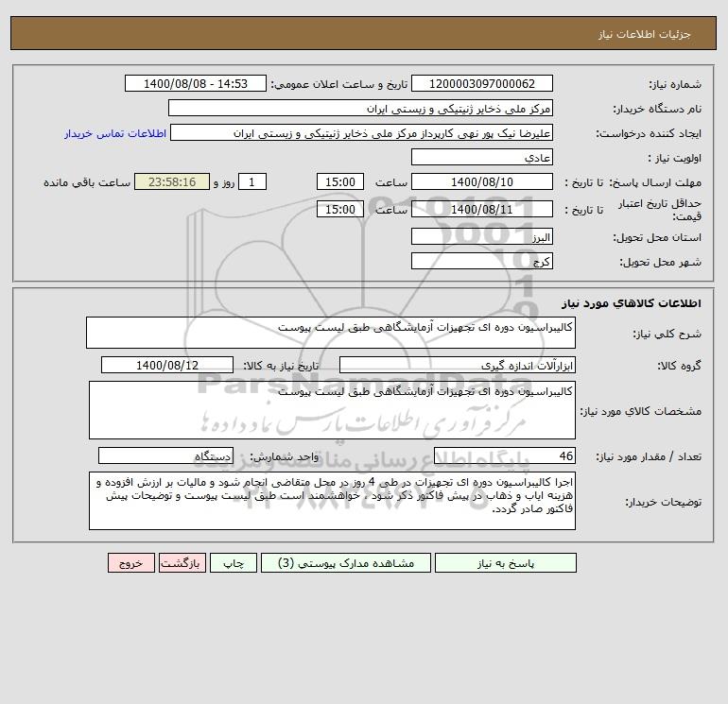Open اطلاعات تماس خریدار link
Screen dimensions: 728x704
pyautogui.click(x=115, y=133)
